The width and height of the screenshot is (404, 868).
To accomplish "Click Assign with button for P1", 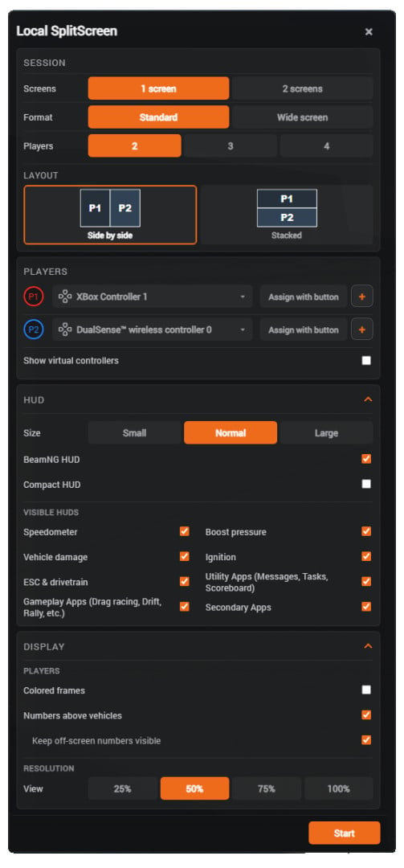I will pyautogui.click(x=304, y=296).
